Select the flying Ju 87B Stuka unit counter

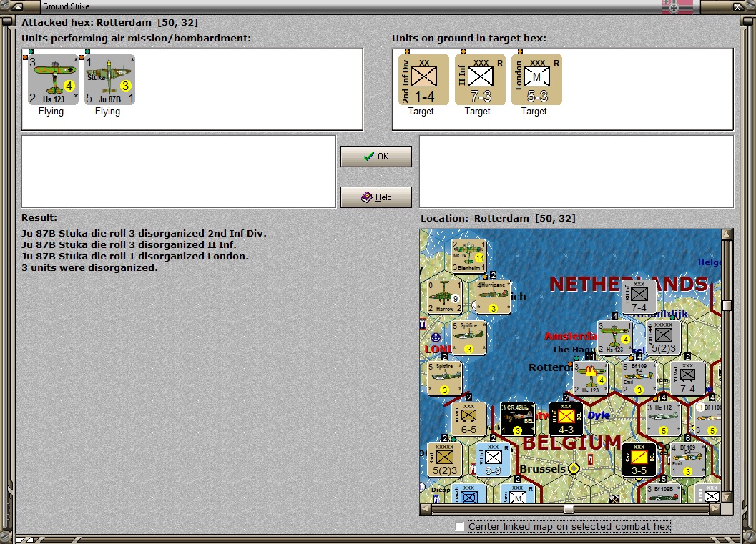pyautogui.click(x=110, y=79)
